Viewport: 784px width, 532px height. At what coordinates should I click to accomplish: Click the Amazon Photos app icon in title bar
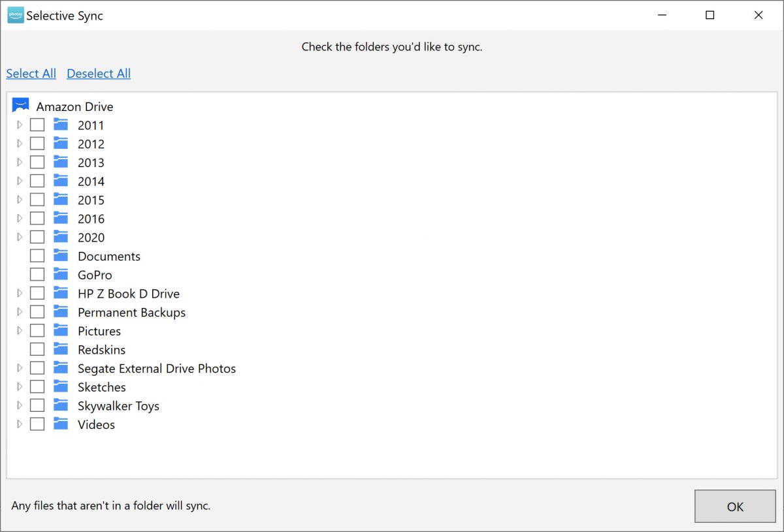click(x=15, y=16)
